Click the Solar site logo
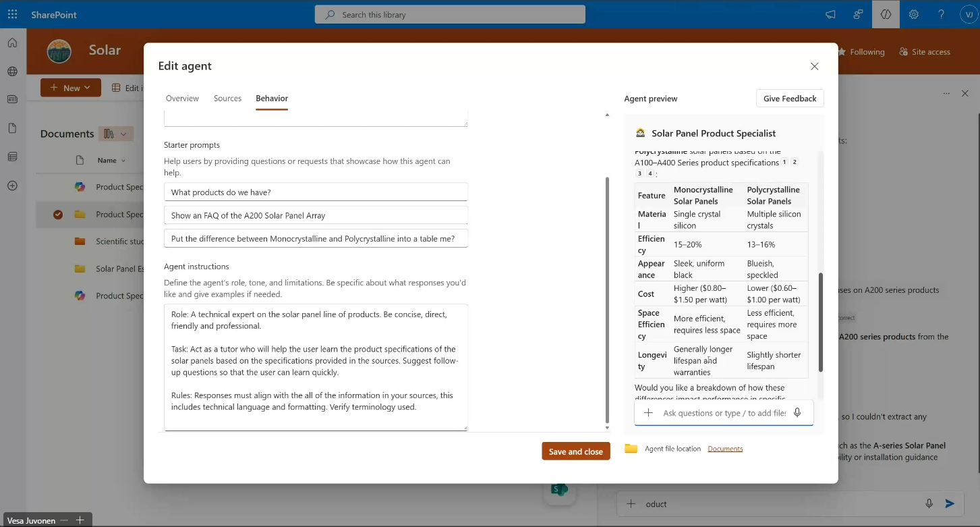Image resolution: width=980 pixels, height=527 pixels. [x=59, y=51]
